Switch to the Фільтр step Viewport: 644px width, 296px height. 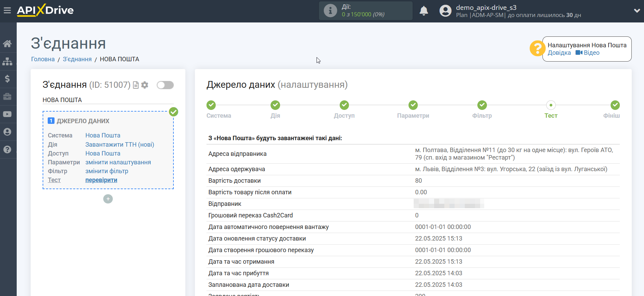[x=482, y=105]
